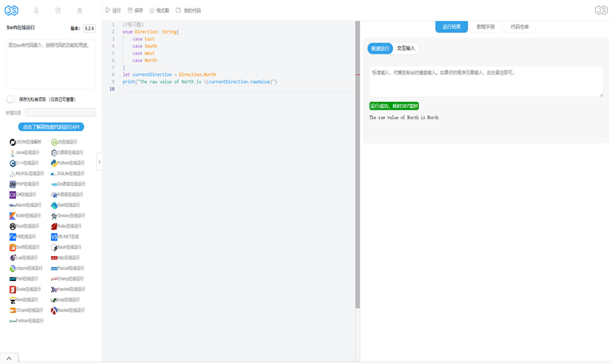Click the Python logo icon
This screenshot has height=364, width=612.
[54, 163]
